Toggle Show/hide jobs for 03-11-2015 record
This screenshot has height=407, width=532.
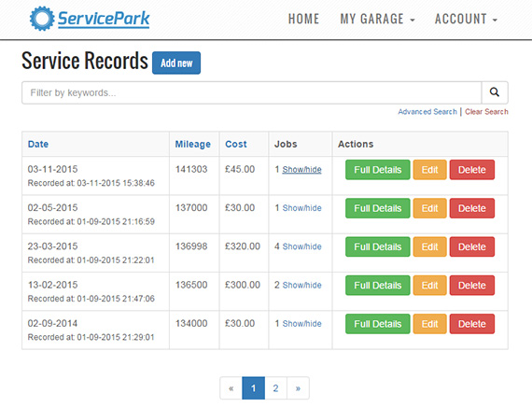click(x=302, y=169)
